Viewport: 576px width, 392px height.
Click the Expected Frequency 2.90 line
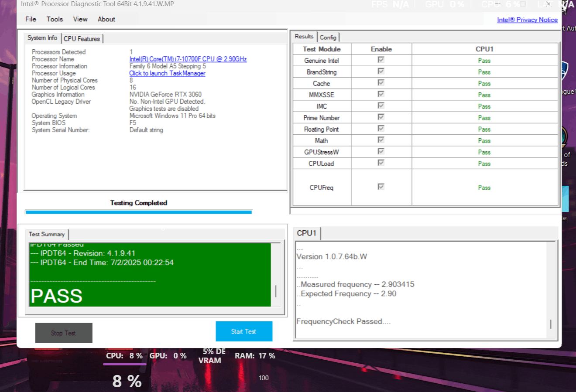pos(346,294)
